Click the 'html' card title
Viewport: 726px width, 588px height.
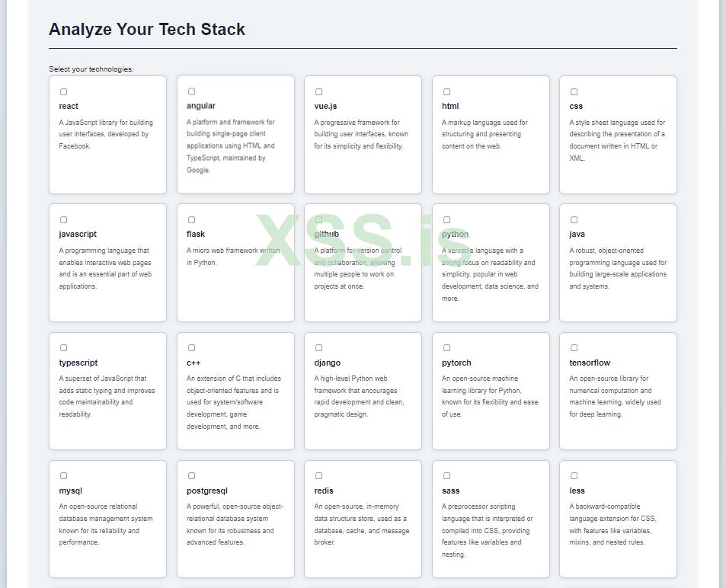[x=450, y=106]
